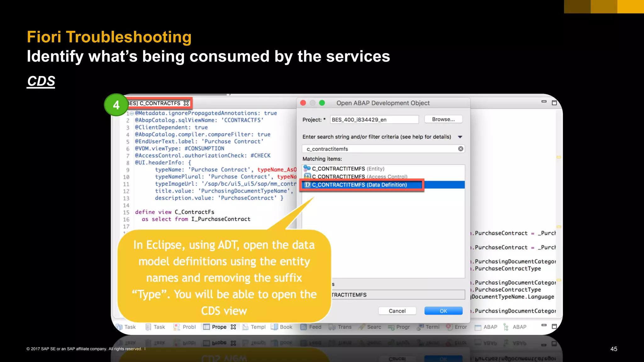Click @VDM.viewType: #CONSUMPTION on line 6
This screenshot has height=362, width=644.
pyautogui.click(x=180, y=148)
